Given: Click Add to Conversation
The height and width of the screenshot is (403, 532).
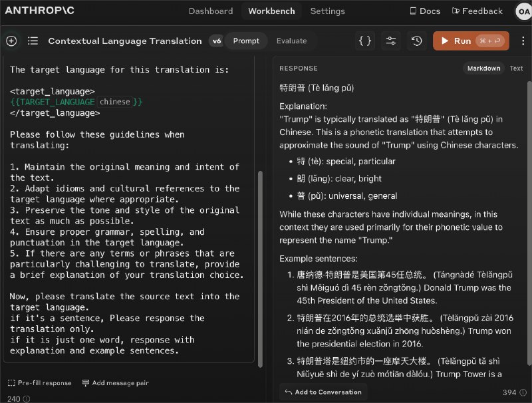Looking at the screenshot, I should (323, 392).
